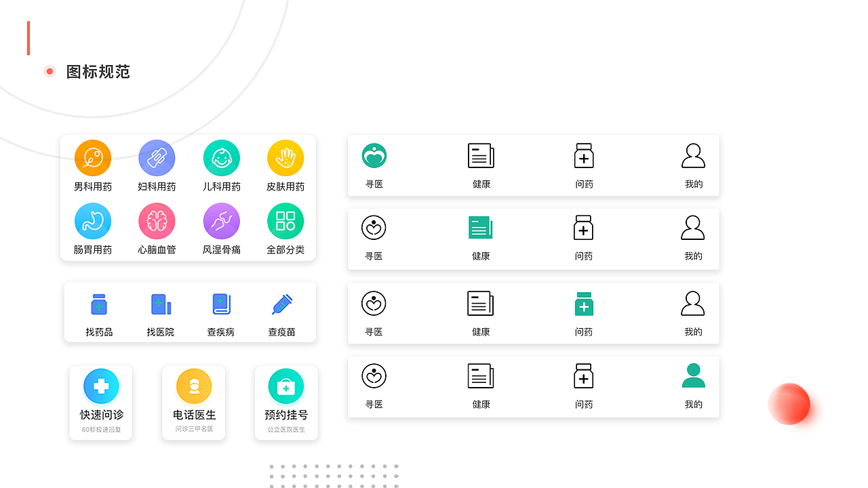Select the 查疾病 book icon
The height and width of the screenshot is (488, 868).
click(x=222, y=304)
